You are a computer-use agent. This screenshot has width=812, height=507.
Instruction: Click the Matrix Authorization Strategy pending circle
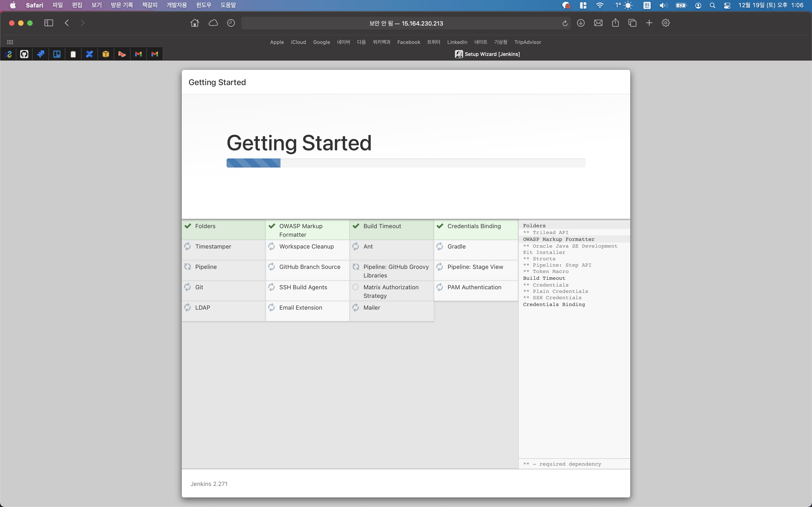(x=355, y=287)
